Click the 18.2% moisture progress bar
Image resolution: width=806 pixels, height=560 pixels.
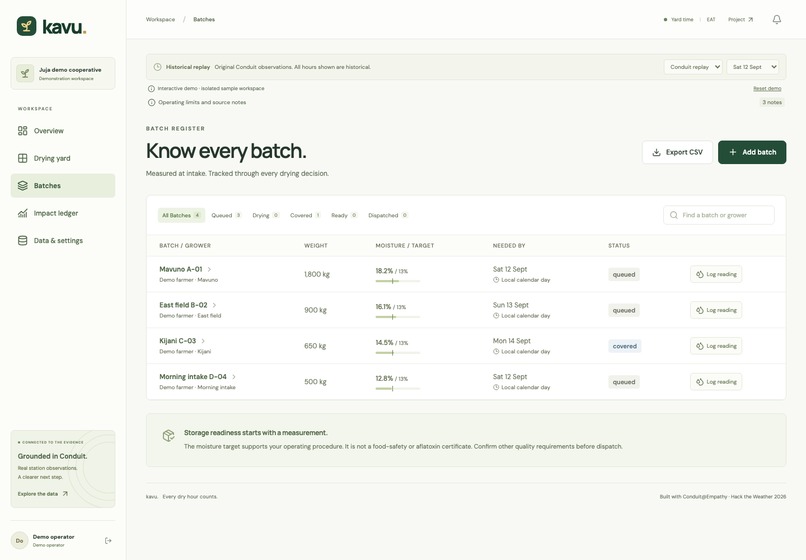pos(398,281)
